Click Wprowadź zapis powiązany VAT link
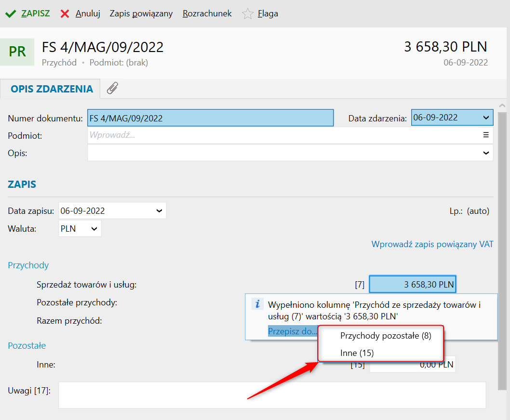The image size is (510, 420). (432, 244)
